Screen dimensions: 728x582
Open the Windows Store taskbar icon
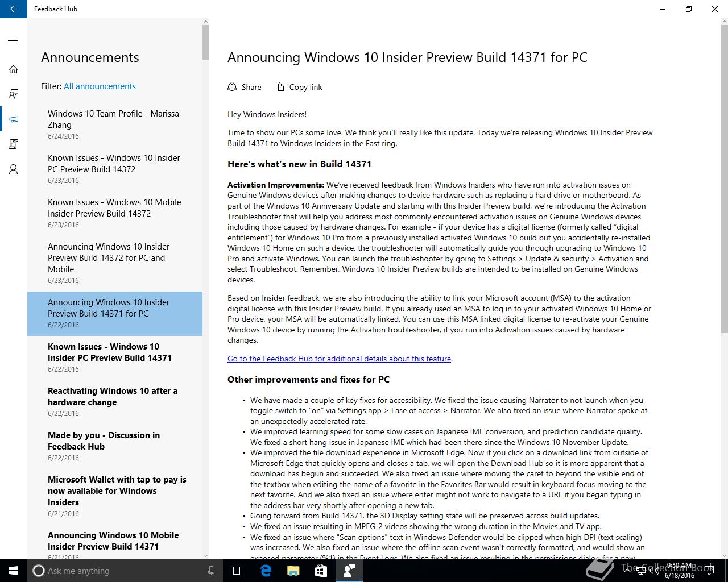(321, 571)
